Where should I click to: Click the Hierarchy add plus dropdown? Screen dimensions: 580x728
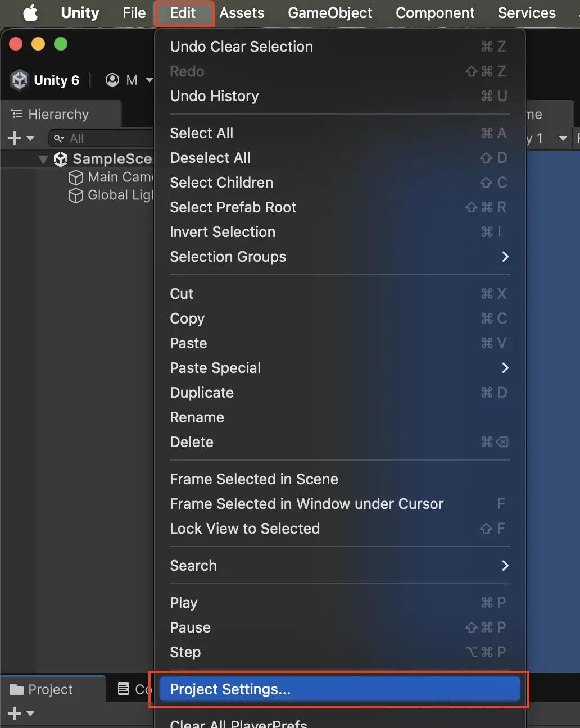click(21, 138)
